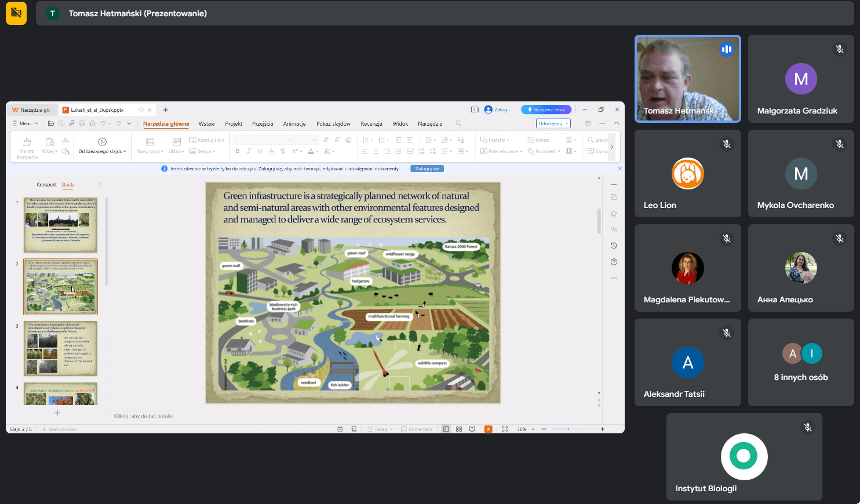
Task: Click the increase indent icon
Action: click(410, 140)
